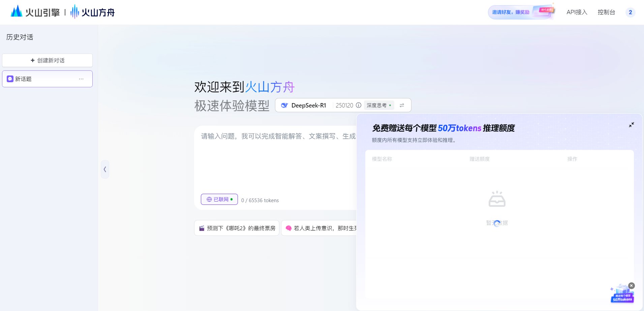Viewport: 644px width, 311px height.
Task: Open the more options menu for 新话题
Action: (81, 79)
